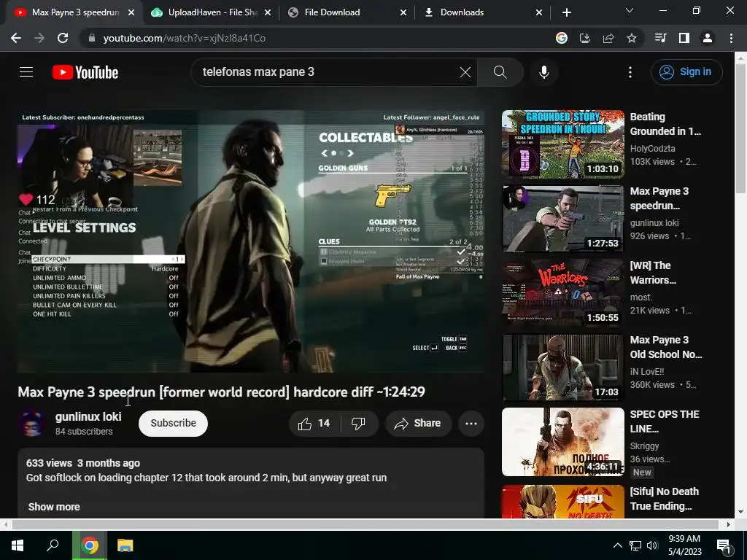Open Chrome profile icon

tap(708, 38)
